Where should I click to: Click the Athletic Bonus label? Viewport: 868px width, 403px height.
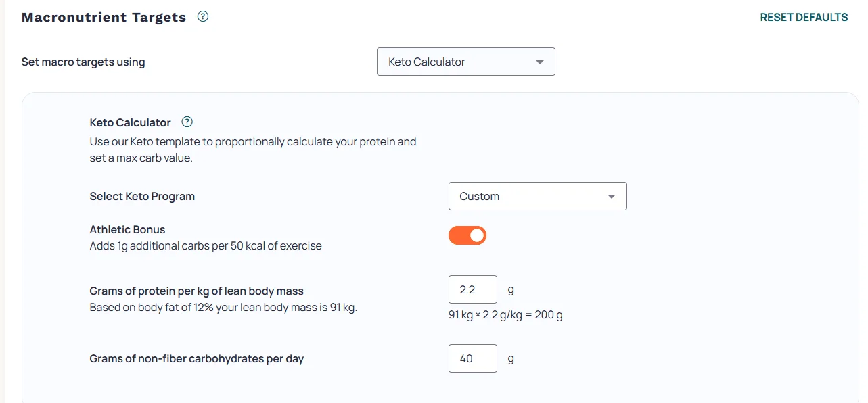tap(127, 229)
